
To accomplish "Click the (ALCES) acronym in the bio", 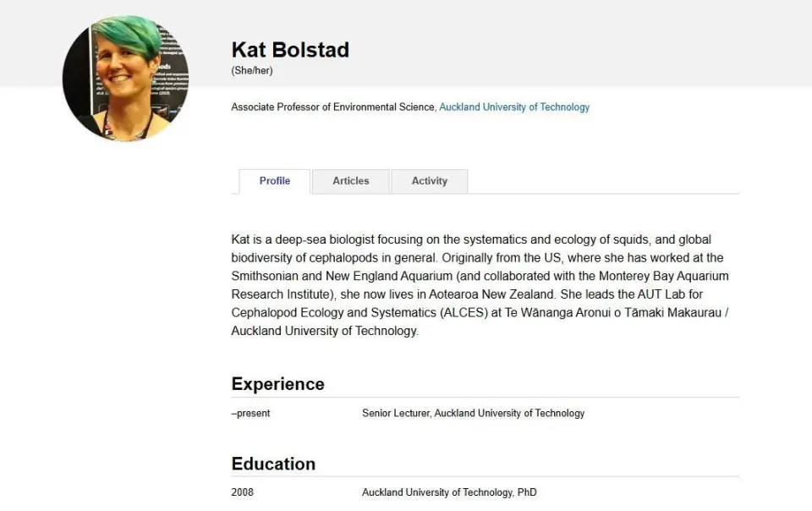I will (x=464, y=313).
